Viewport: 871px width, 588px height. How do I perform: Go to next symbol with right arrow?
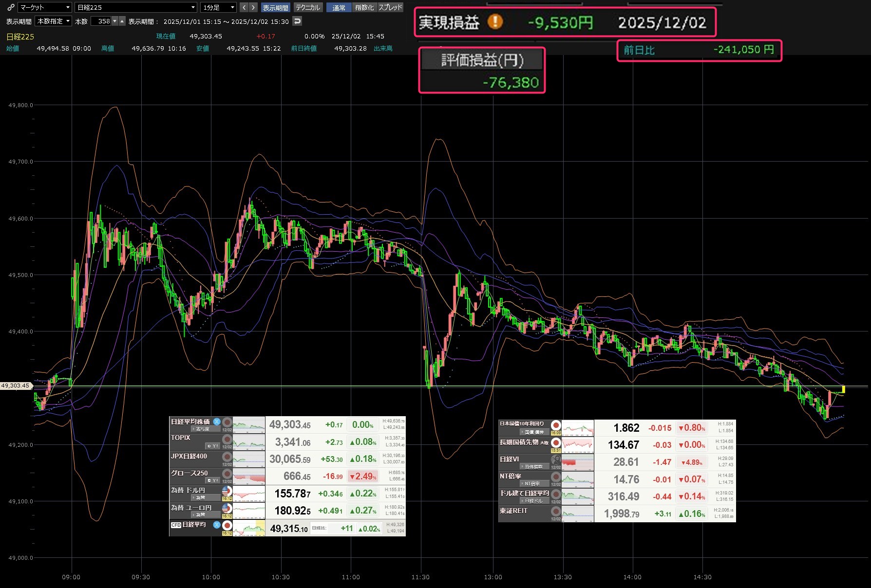[x=253, y=7]
